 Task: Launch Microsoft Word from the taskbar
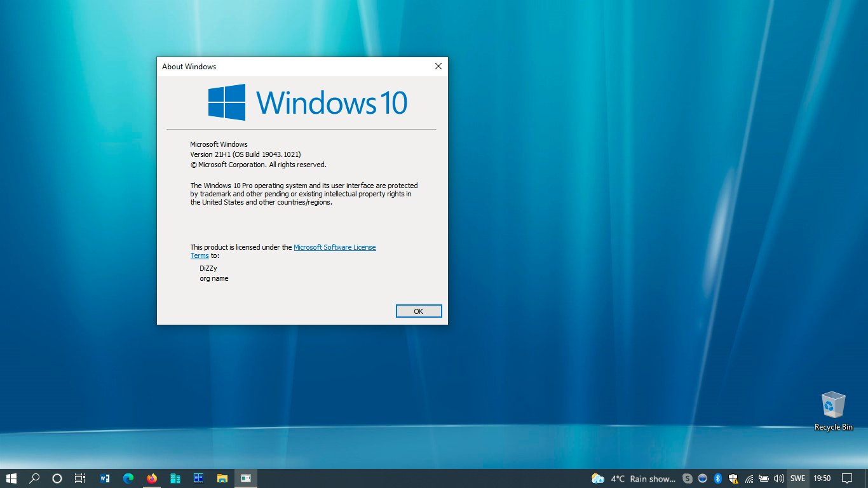click(105, 478)
